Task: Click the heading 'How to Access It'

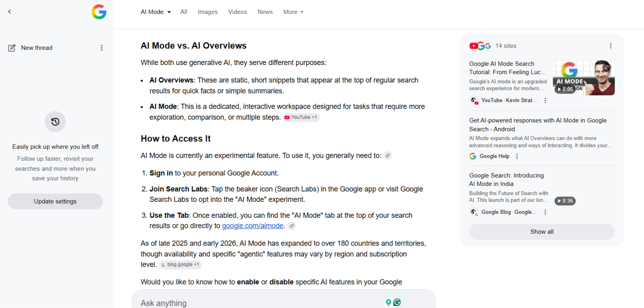Action: coord(176,139)
